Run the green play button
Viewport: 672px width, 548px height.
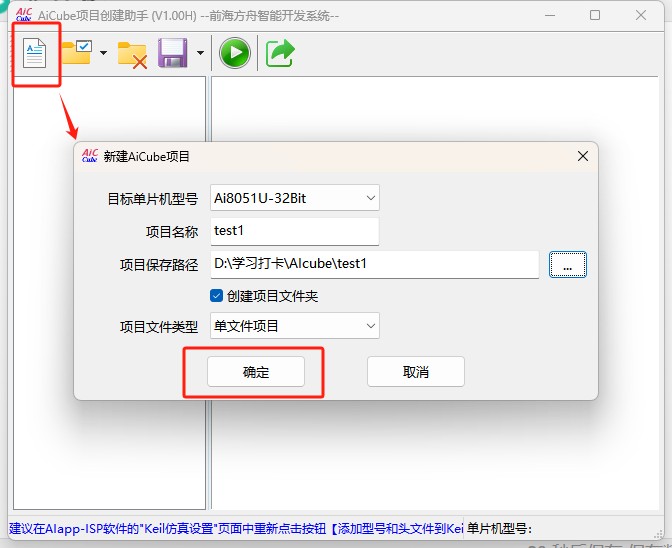click(235, 53)
